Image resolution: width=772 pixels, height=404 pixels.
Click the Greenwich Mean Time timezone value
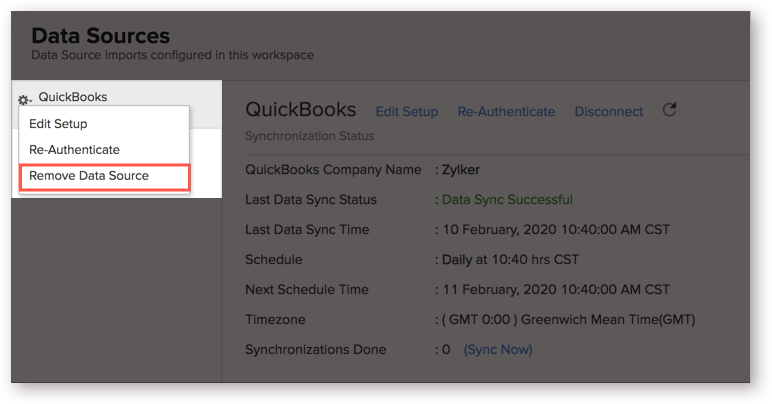tap(568, 319)
